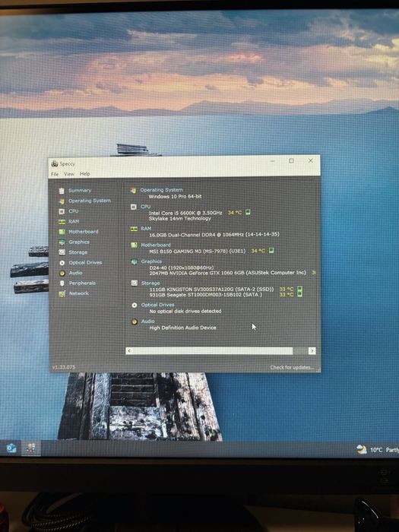Click the Motherboard icon in summary pane
The image size is (399, 532).
pyautogui.click(x=134, y=245)
